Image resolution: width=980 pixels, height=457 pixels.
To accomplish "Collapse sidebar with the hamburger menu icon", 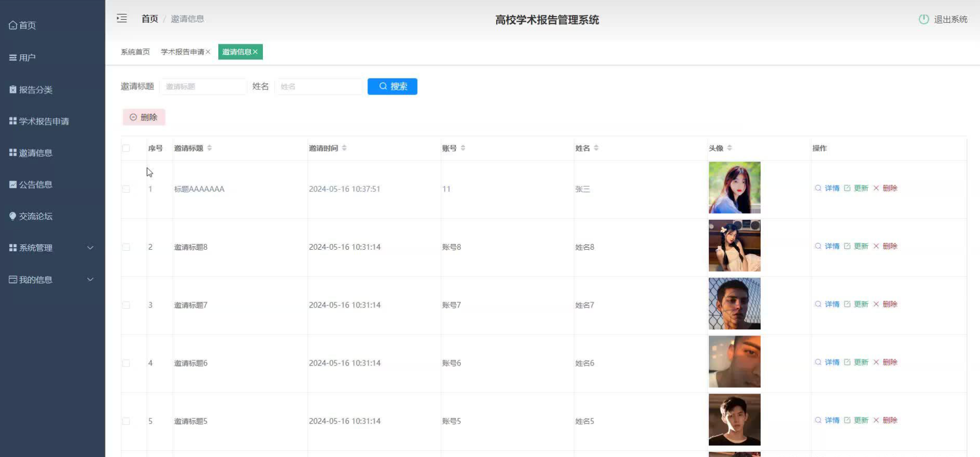I will [122, 19].
